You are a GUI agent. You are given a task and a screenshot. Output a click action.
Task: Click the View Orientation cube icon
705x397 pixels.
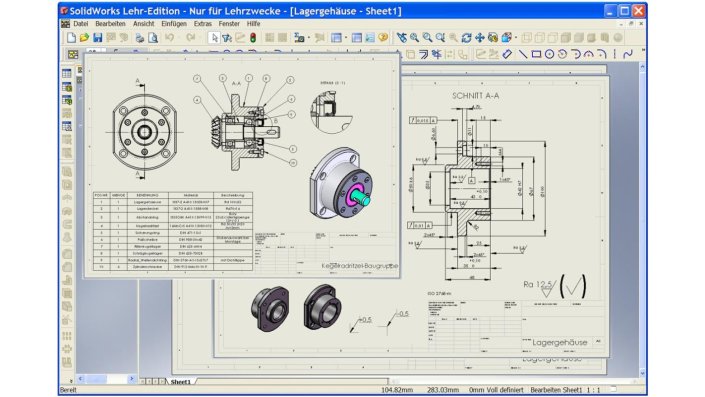[x=507, y=38]
